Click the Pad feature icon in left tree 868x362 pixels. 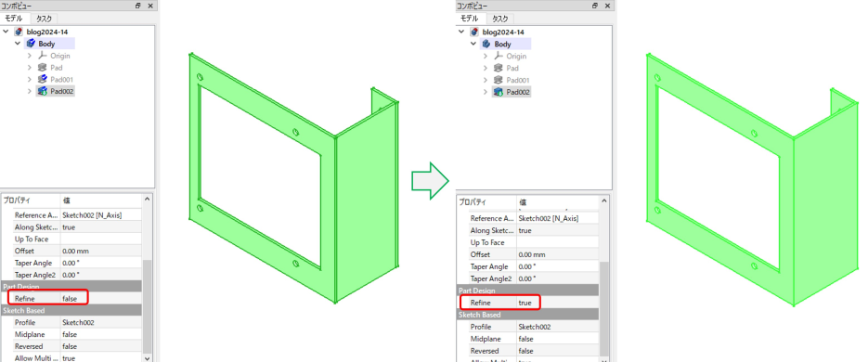(x=43, y=68)
